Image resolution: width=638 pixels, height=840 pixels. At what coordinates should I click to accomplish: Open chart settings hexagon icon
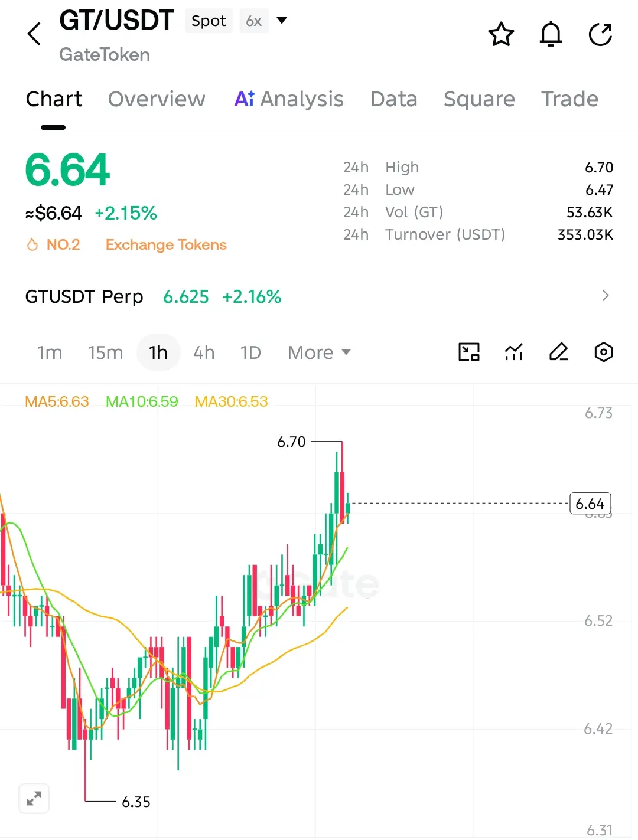[x=603, y=352]
